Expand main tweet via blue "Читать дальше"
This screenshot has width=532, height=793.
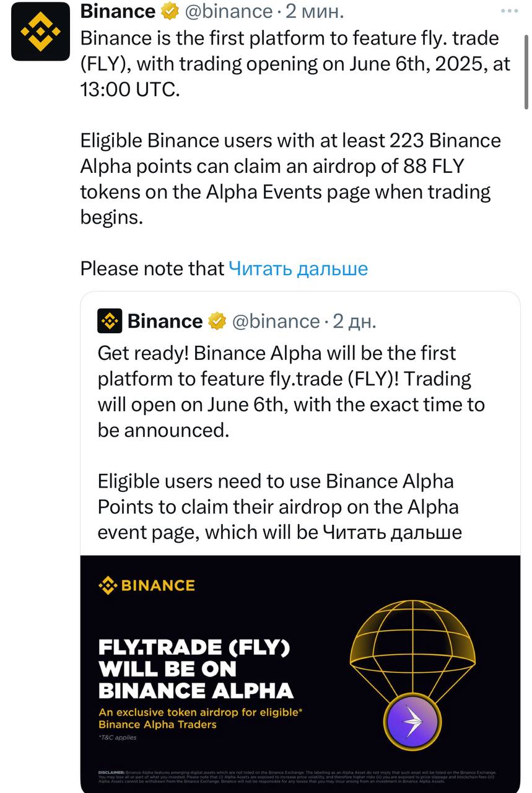point(298,268)
